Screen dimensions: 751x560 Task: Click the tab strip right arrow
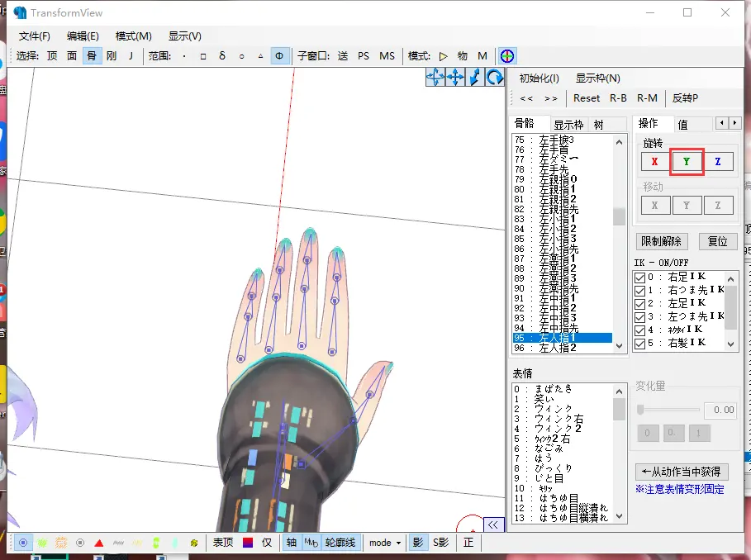click(734, 123)
